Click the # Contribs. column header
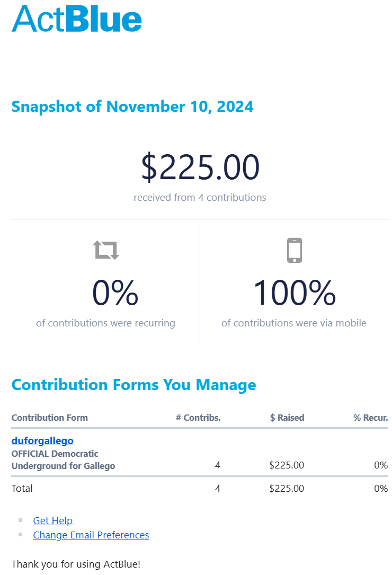Image resolution: width=392 pixels, height=575 pixels. 198,418
